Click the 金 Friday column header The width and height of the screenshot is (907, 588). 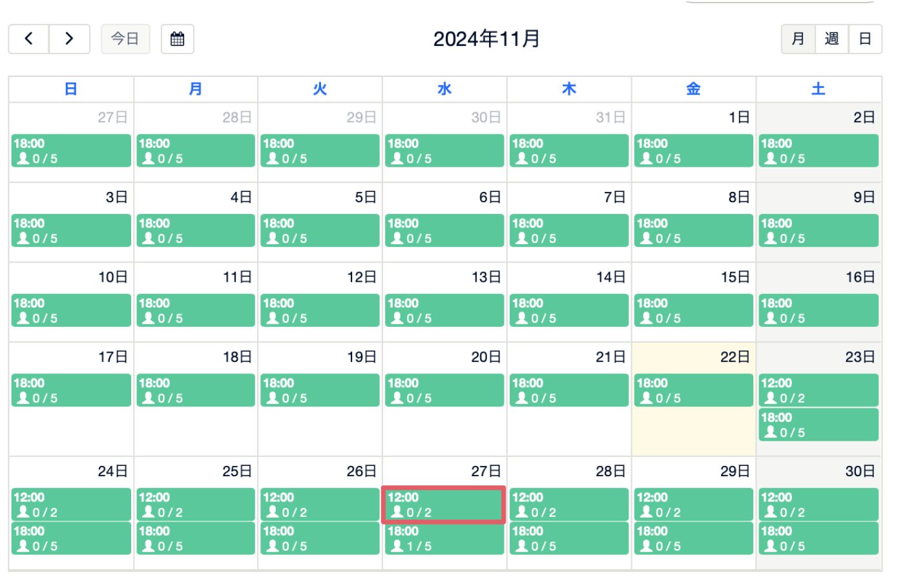[x=693, y=89]
